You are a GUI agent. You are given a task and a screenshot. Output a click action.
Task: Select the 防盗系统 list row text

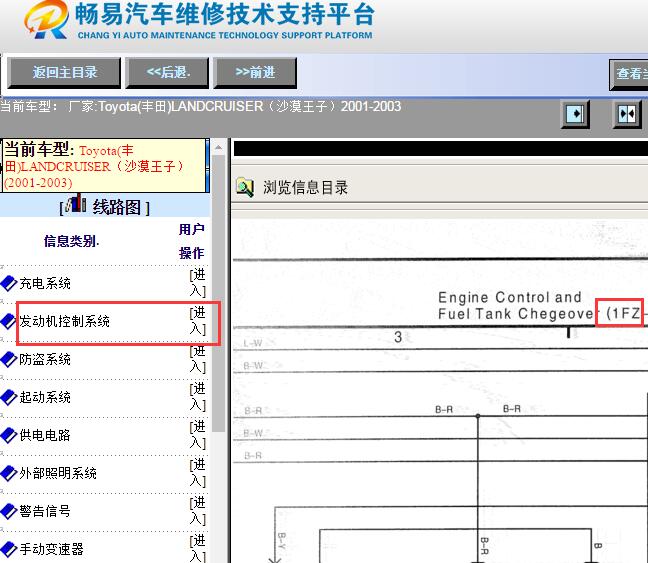click(45, 360)
